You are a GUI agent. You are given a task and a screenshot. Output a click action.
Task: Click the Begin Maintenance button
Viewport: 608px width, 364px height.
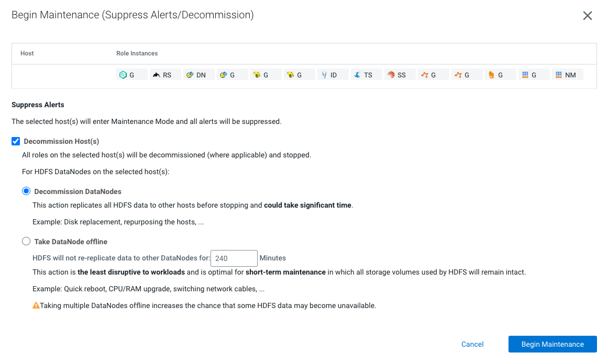[x=552, y=344]
